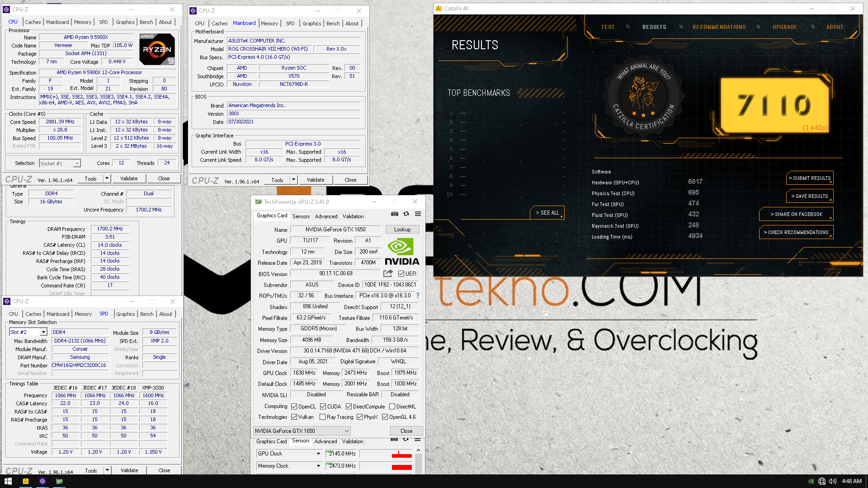Click SEE ALL under Top Benchmarks
This screenshot has height=488, width=868.
pyautogui.click(x=547, y=213)
